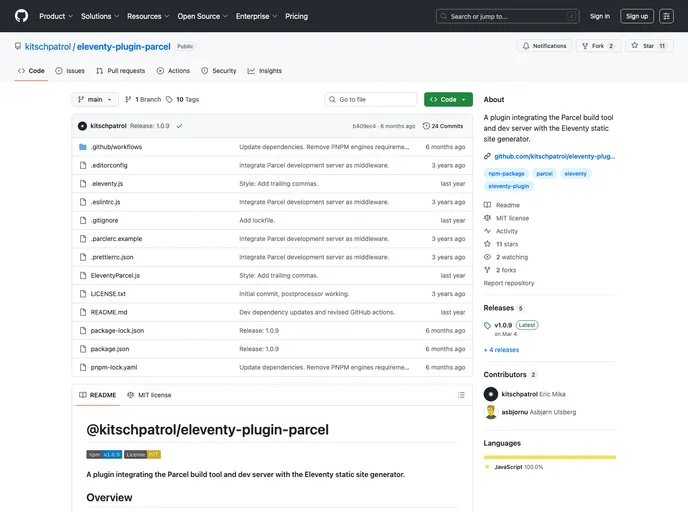
Task: Select the README tab
Action: (x=97, y=395)
